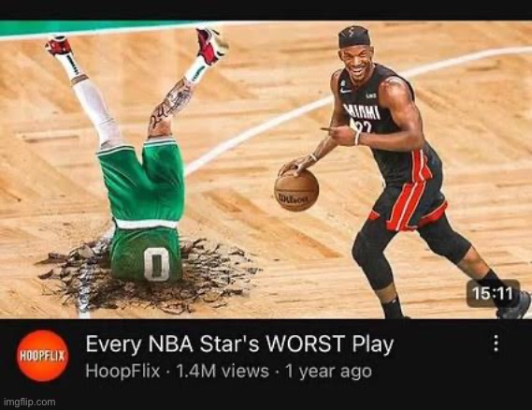Click the '1 year ago' upload date
Viewport: 532px width, 410px height.
click(328, 371)
